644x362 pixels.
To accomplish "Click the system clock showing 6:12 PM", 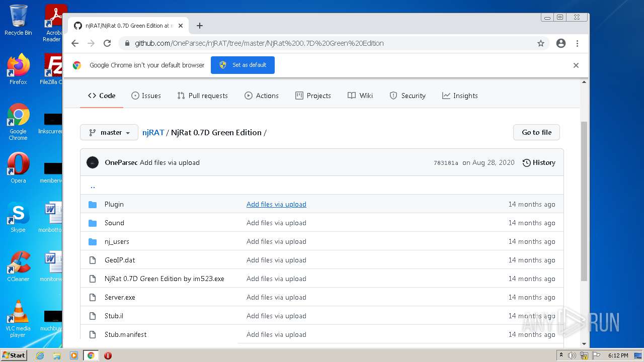I will pos(618,355).
